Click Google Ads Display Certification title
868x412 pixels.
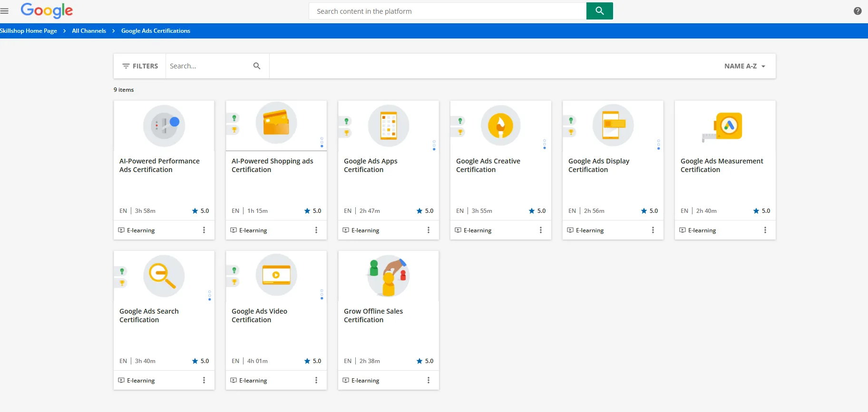coord(599,165)
